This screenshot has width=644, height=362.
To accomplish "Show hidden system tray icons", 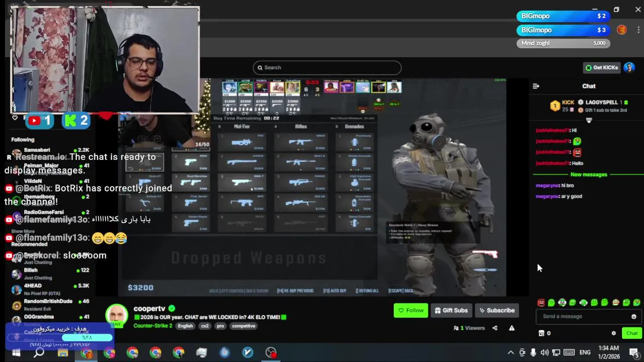I will click(x=511, y=352).
